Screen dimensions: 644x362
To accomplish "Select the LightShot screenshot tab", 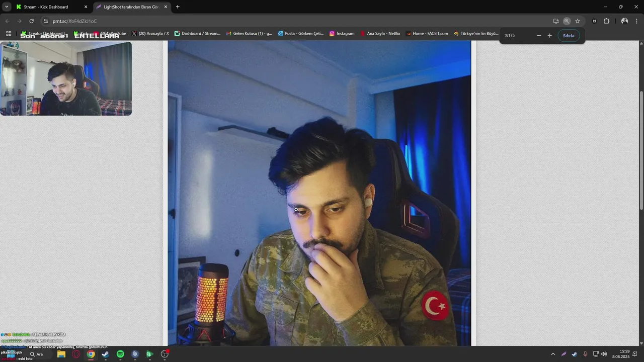I will coord(132,7).
